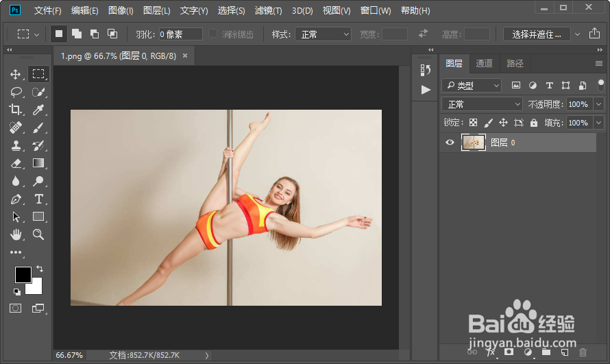Image resolution: width=610 pixels, height=364 pixels.
Task: Select the Brush tool
Action: pyautogui.click(x=38, y=128)
